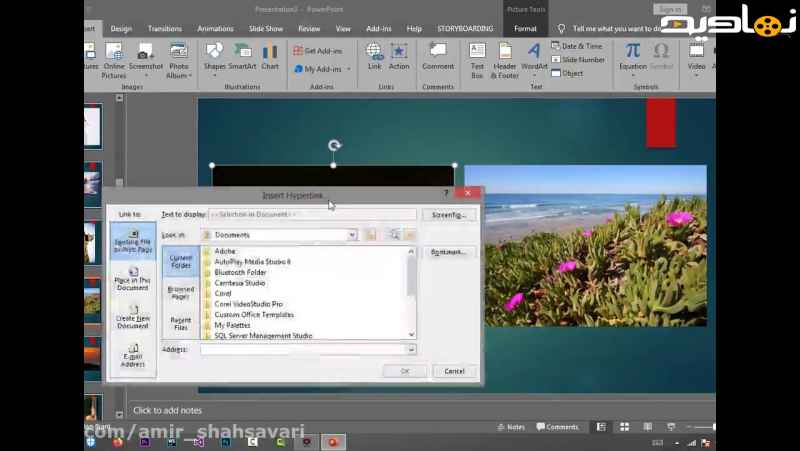
Task: Choose Recent Files in the dialog
Action: (x=181, y=323)
